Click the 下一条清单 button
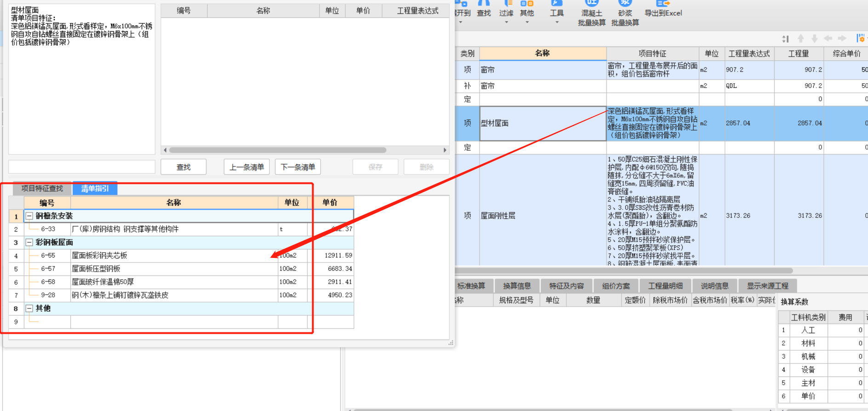Viewport: 868px width, 411px height. (298, 167)
